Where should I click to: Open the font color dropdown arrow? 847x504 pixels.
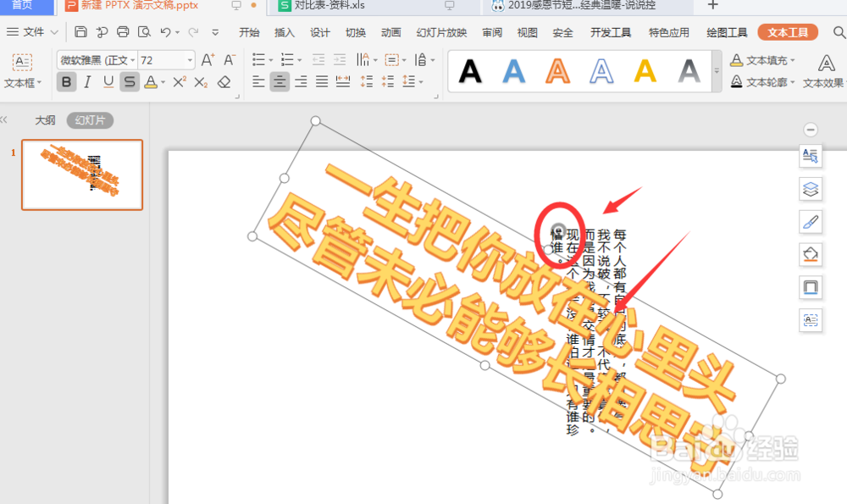coord(163,83)
